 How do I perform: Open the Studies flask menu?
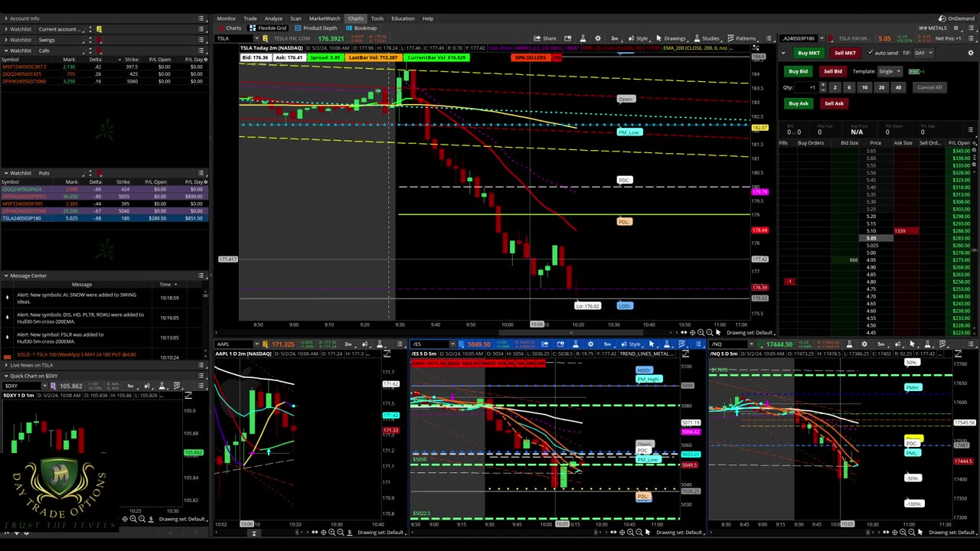706,38
